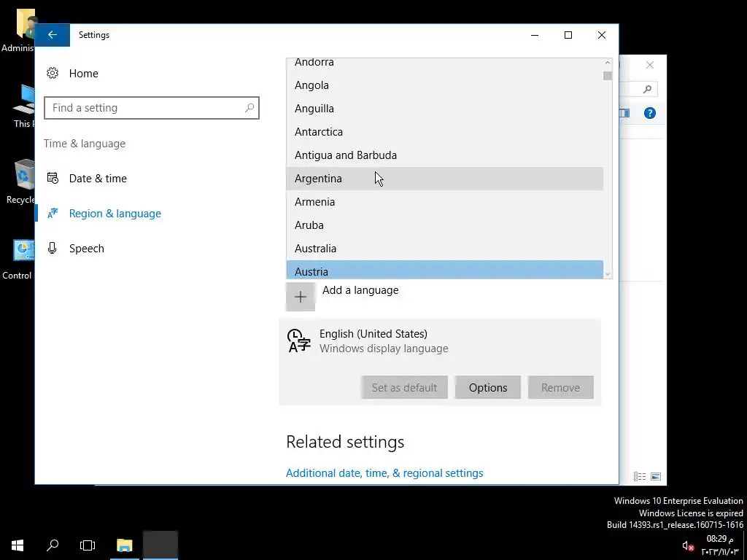Click the Find a setting search box
Image resolution: width=747 pixels, height=560 pixels.
(152, 108)
